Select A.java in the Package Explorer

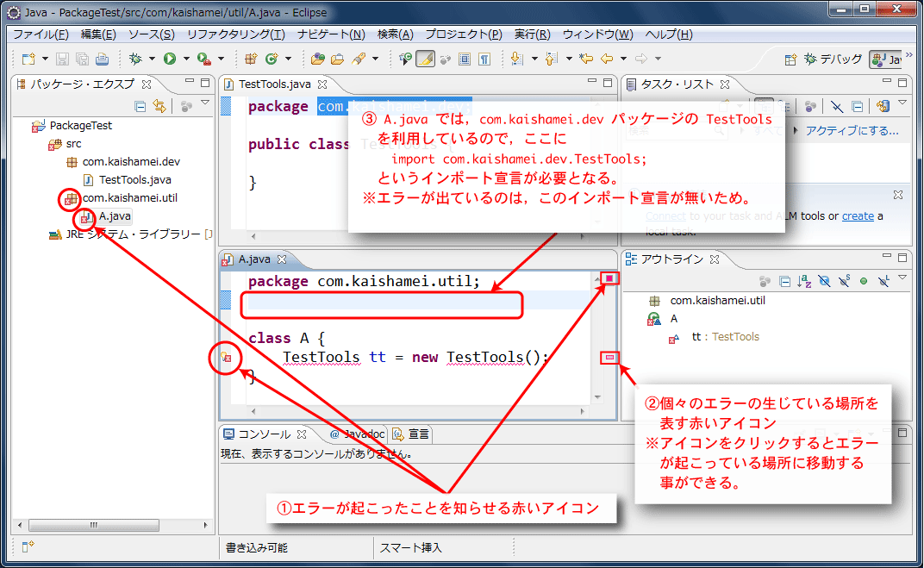[x=115, y=216]
